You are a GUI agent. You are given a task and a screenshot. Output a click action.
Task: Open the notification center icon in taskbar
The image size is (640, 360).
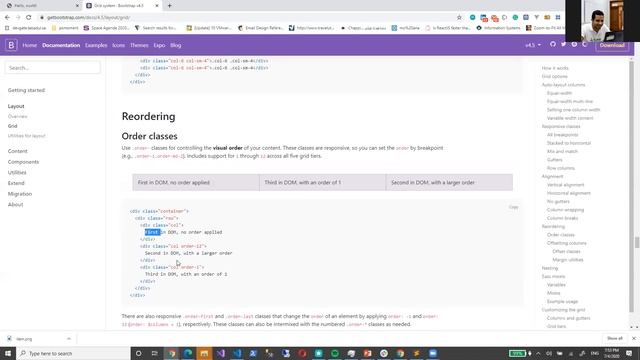[629, 353]
